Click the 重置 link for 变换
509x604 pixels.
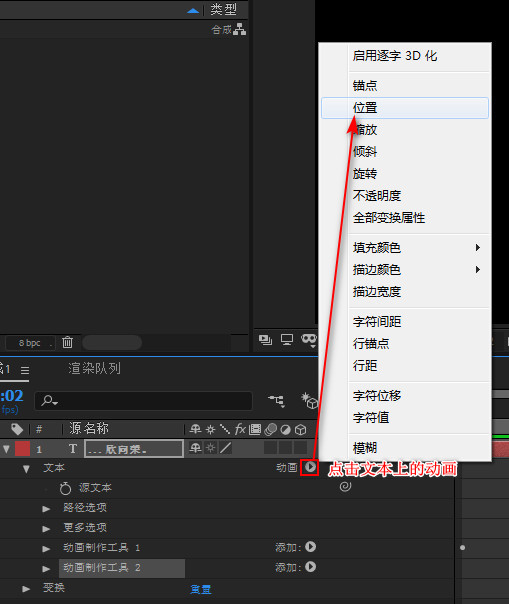pyautogui.click(x=201, y=589)
